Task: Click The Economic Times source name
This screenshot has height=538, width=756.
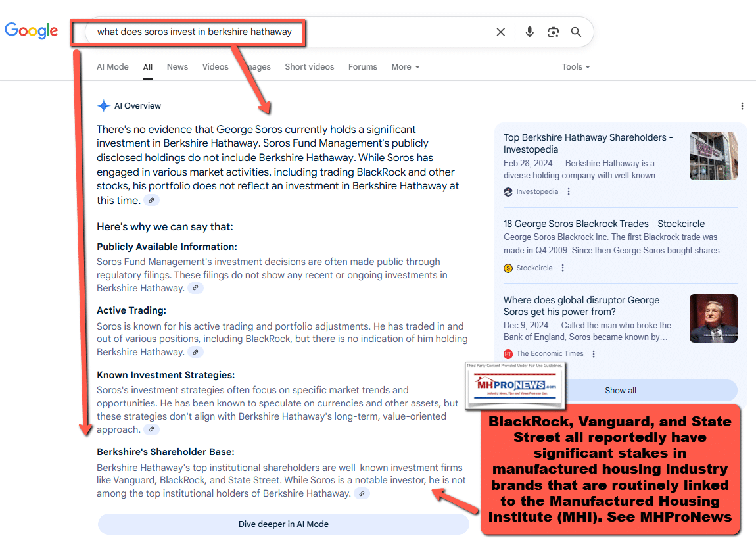Action: coord(550,354)
